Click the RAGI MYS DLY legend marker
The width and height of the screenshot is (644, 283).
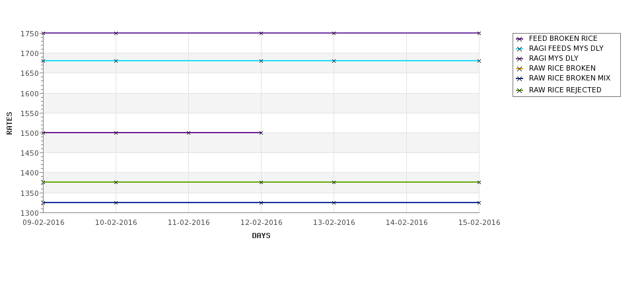[x=520, y=59]
